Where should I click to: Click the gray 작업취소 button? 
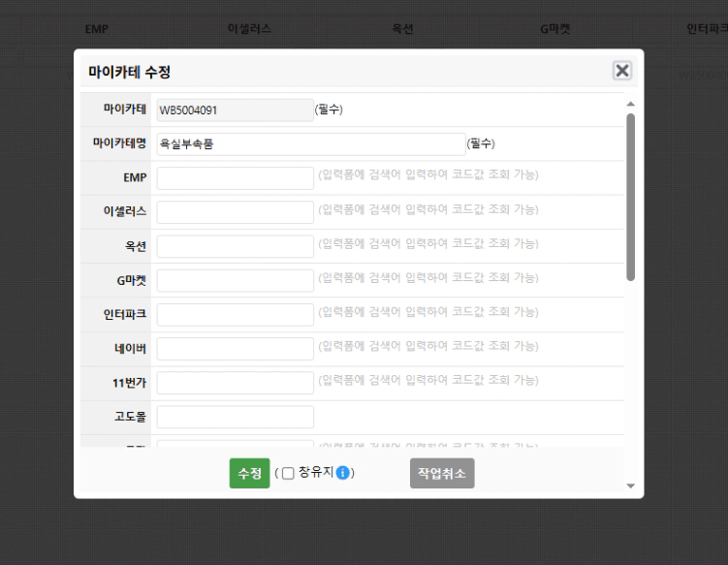[x=442, y=473]
